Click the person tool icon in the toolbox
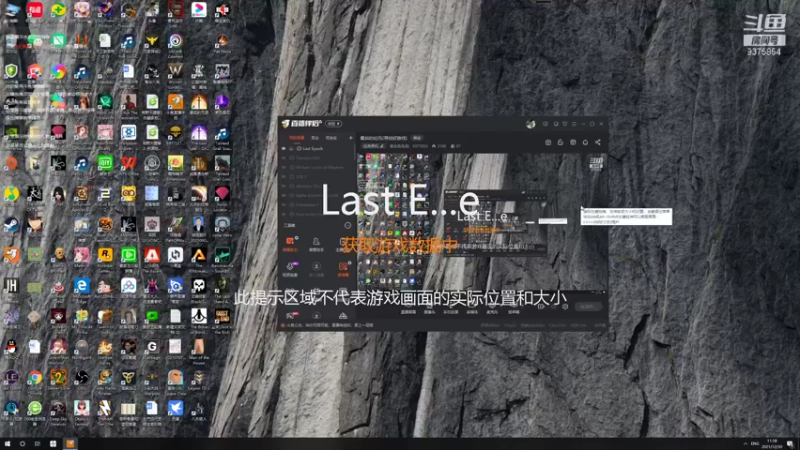 [x=316, y=243]
